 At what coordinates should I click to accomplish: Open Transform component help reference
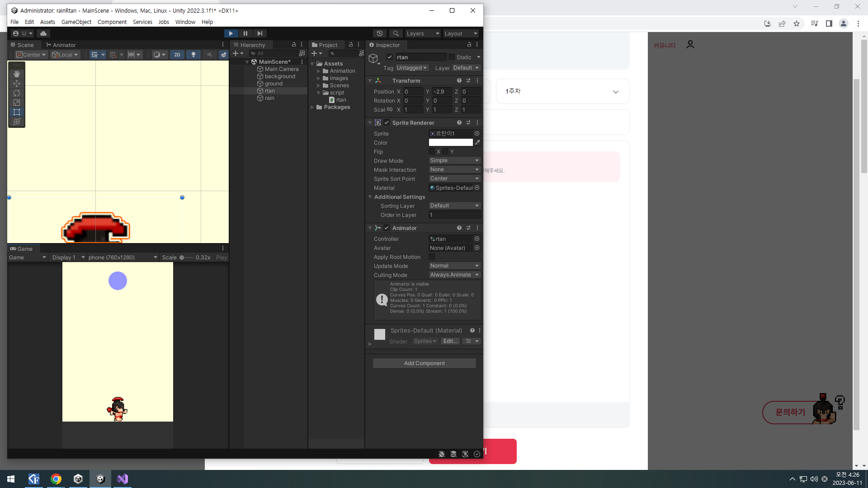[459, 80]
